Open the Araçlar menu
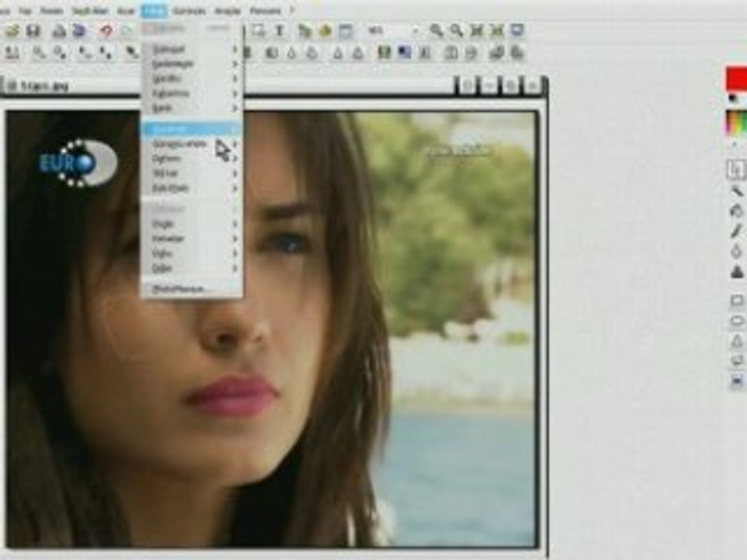Screen dimensions: 747x560 (228, 10)
